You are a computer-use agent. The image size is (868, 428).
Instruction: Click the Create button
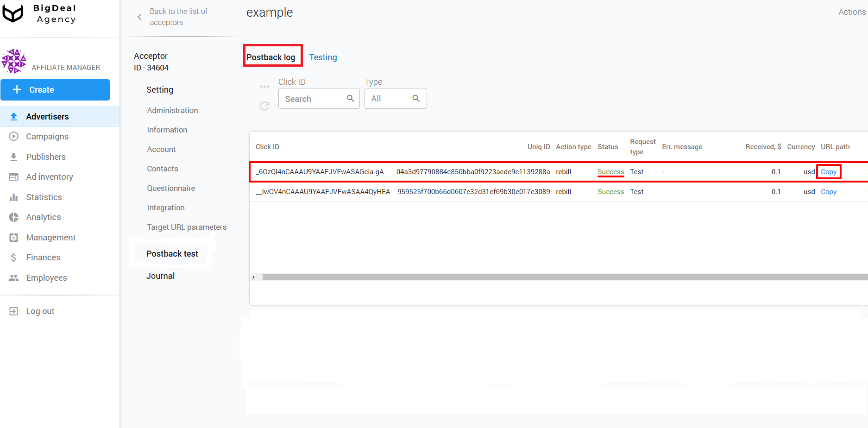click(x=55, y=89)
